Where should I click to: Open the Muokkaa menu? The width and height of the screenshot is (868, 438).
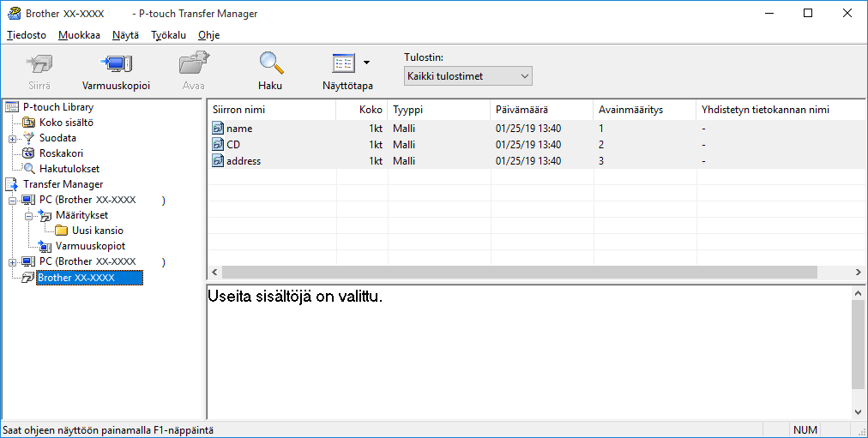(79, 35)
